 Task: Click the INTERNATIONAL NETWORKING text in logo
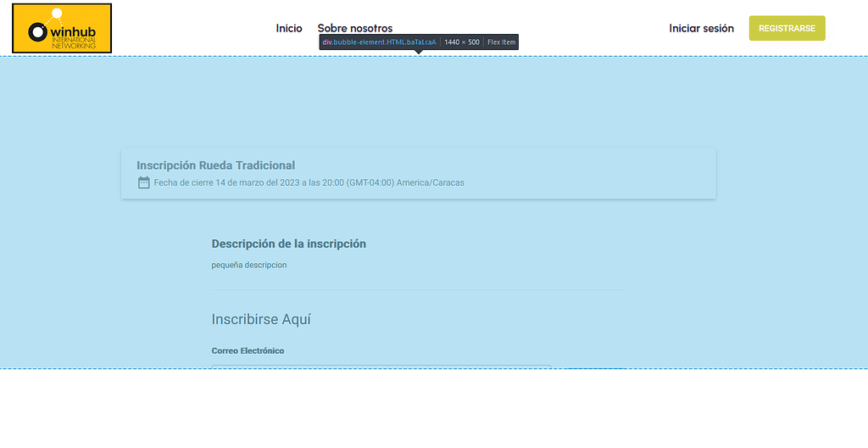(x=74, y=42)
